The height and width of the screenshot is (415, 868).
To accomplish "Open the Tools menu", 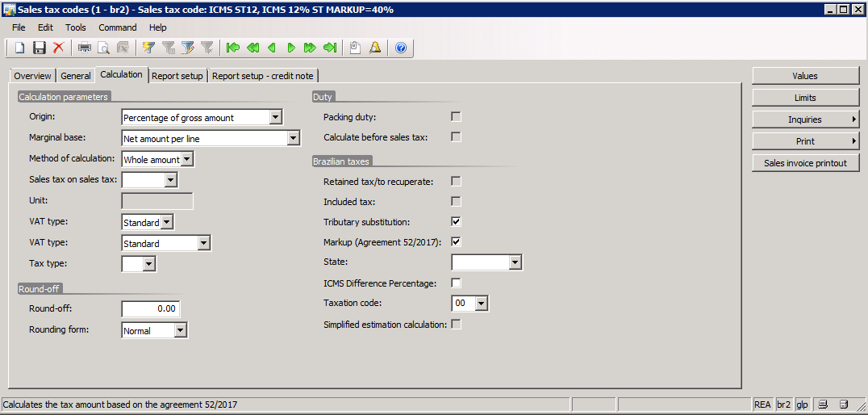I will [x=76, y=27].
